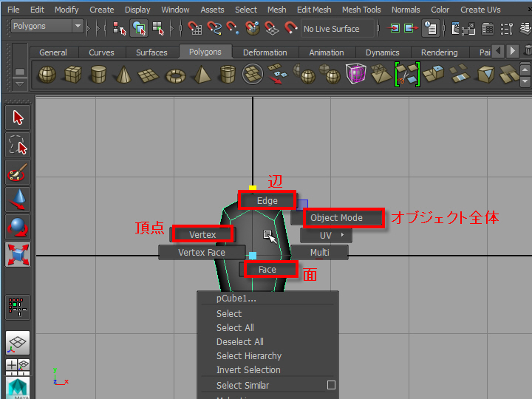
Task: Open the Edit Mesh menu
Action: (314, 10)
